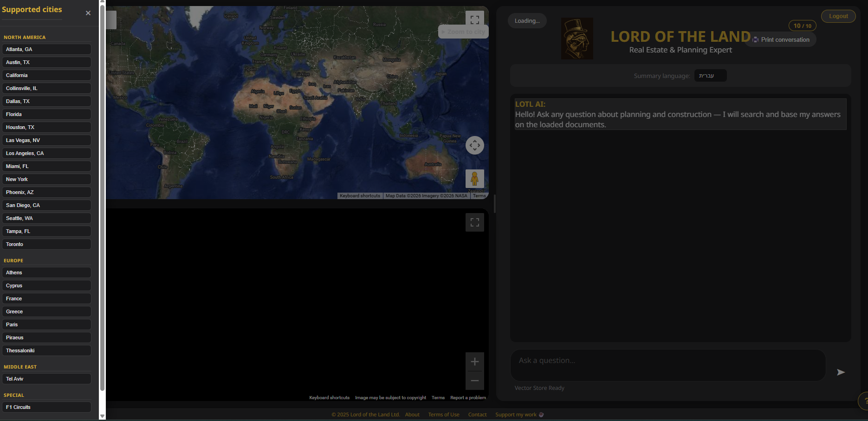The image size is (868, 421).
Task: Close the Supported cities panel
Action: point(88,13)
